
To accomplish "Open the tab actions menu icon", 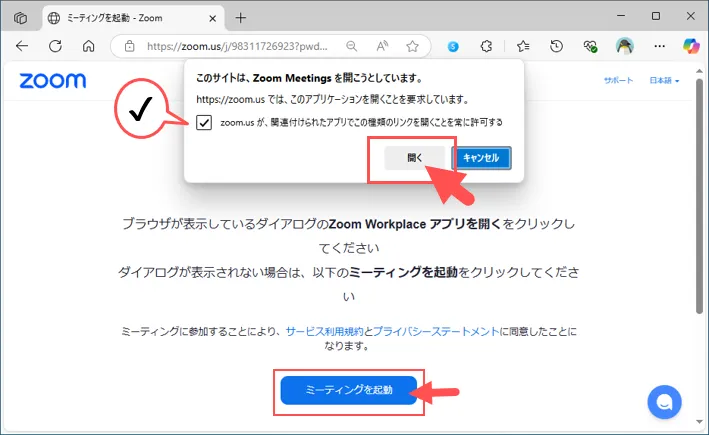I will pyautogui.click(x=20, y=18).
